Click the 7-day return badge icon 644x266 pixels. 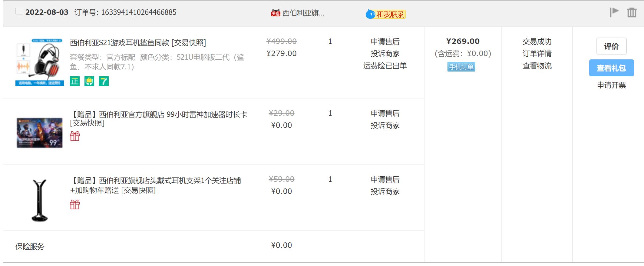point(104,81)
